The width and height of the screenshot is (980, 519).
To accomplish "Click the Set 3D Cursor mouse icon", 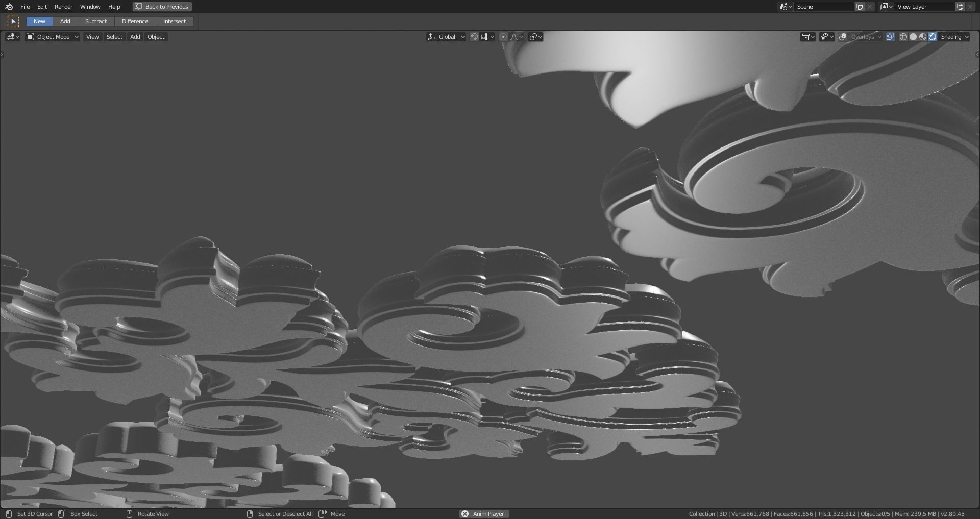I will (x=8, y=514).
